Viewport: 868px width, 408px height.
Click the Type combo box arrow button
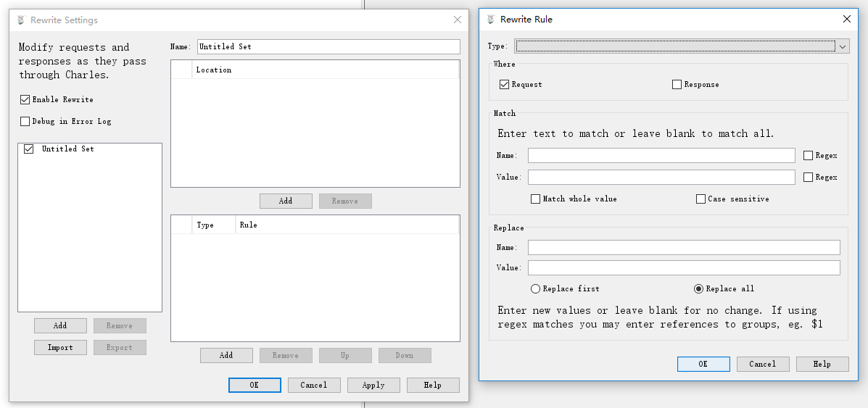843,46
